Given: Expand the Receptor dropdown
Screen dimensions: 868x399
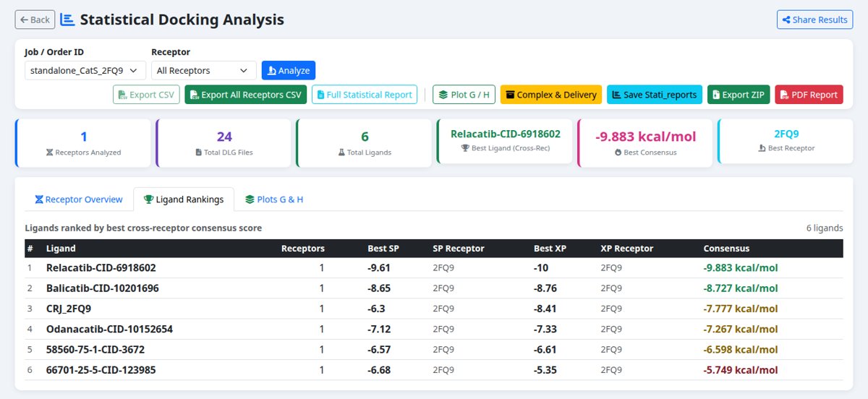Looking at the screenshot, I should 203,70.
